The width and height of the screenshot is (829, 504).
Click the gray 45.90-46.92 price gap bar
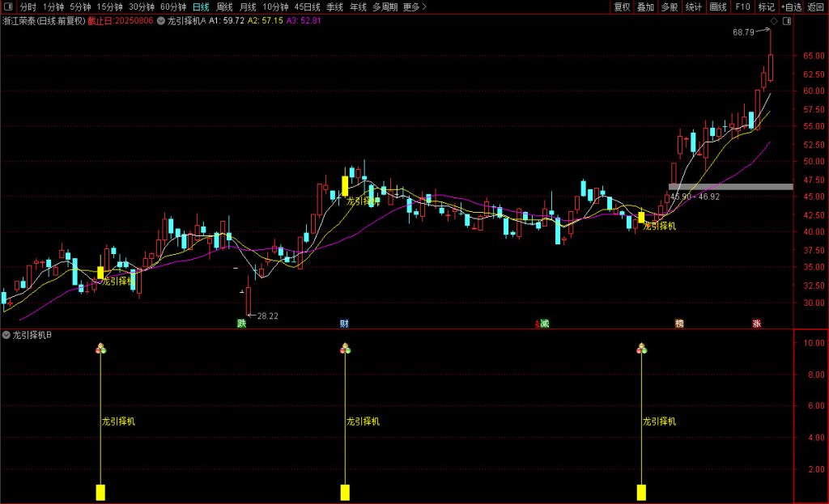click(730, 187)
